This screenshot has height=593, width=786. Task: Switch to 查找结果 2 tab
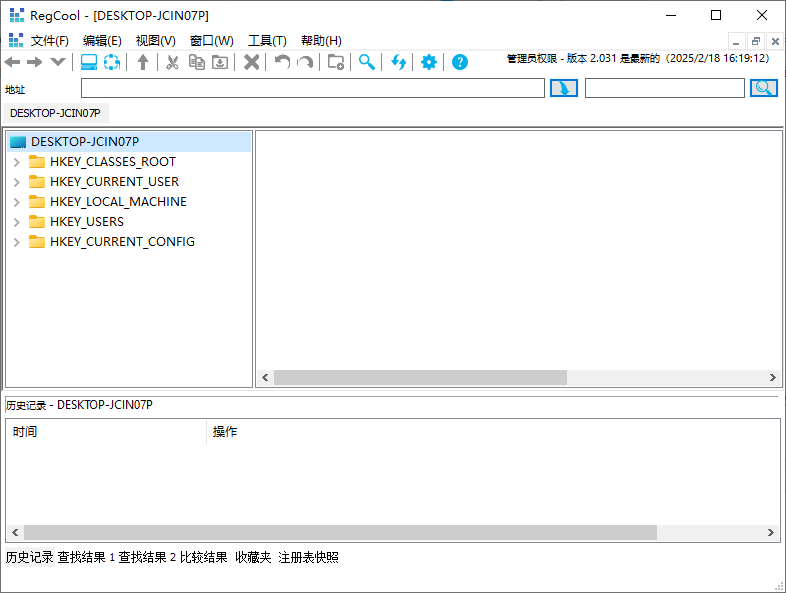click(x=147, y=557)
